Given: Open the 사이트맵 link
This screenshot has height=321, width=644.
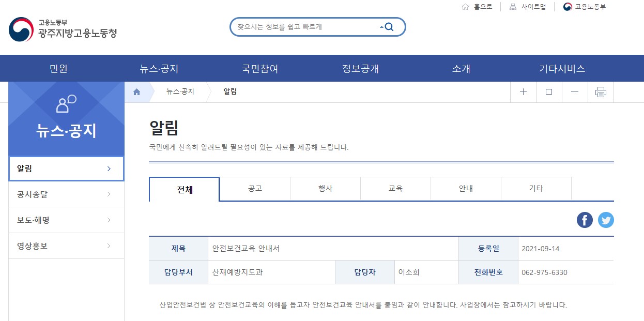Looking at the screenshot, I should point(528,7).
